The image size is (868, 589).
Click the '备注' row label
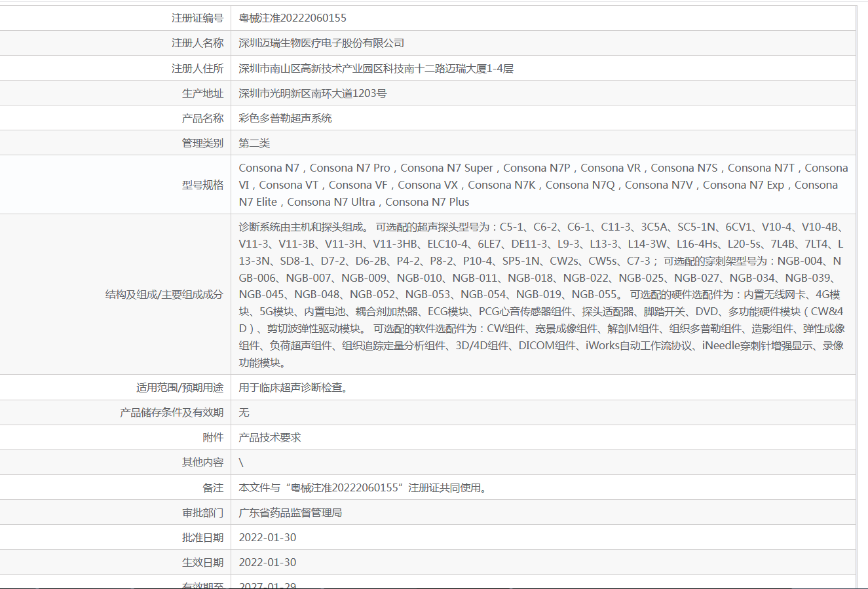point(213,487)
